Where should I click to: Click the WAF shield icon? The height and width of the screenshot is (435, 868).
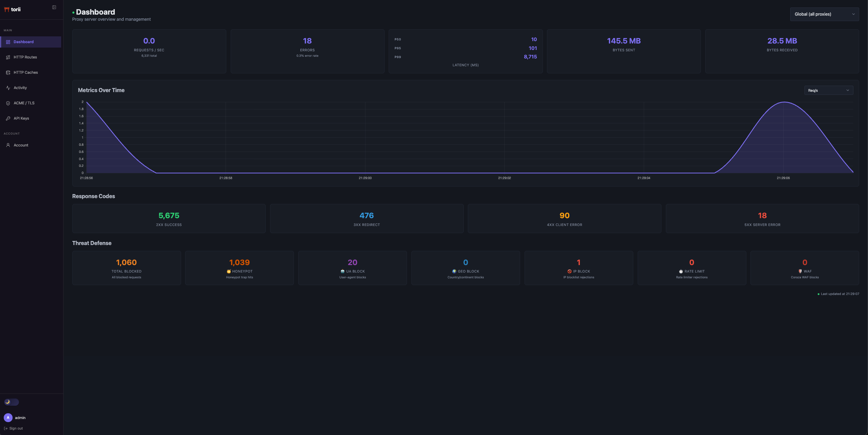(800, 272)
